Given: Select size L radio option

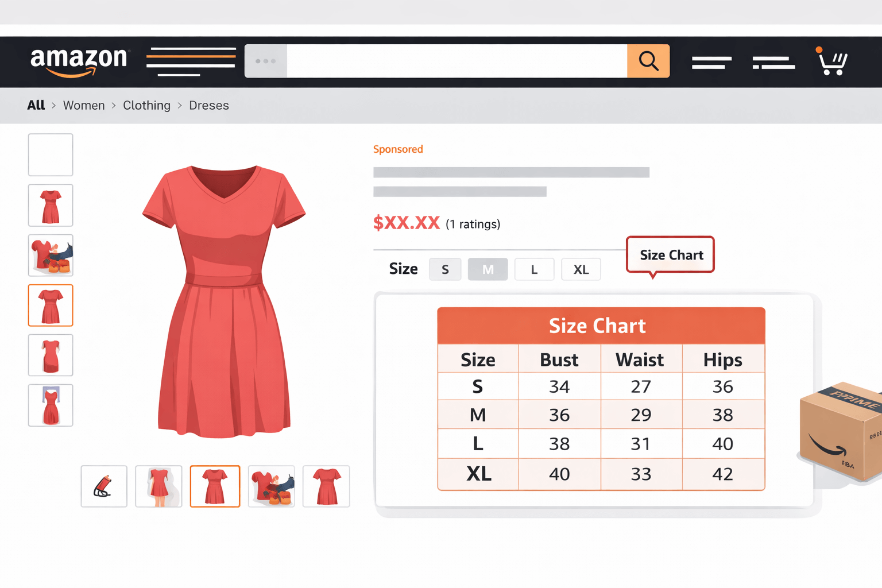Looking at the screenshot, I should (x=534, y=269).
